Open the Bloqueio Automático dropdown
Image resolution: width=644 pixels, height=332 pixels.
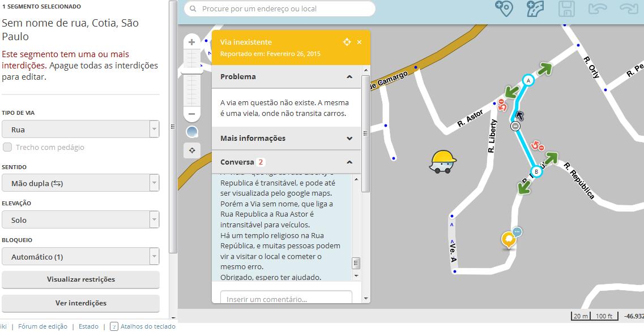point(80,257)
